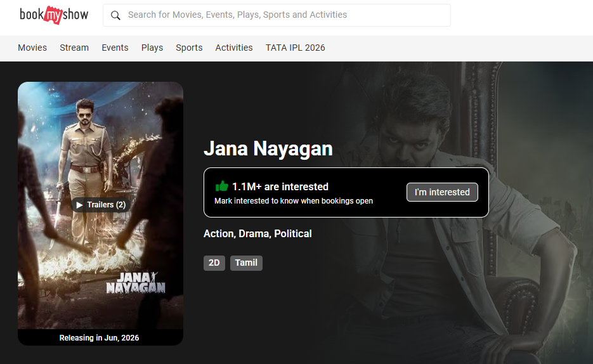Click the I'm interested button
This screenshot has height=364, width=593.
point(442,192)
